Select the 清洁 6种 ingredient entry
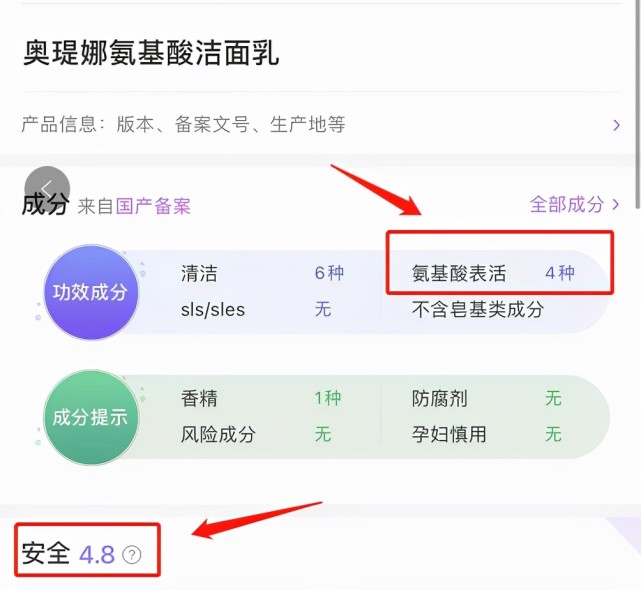This screenshot has height=590, width=641. pyautogui.click(x=262, y=273)
